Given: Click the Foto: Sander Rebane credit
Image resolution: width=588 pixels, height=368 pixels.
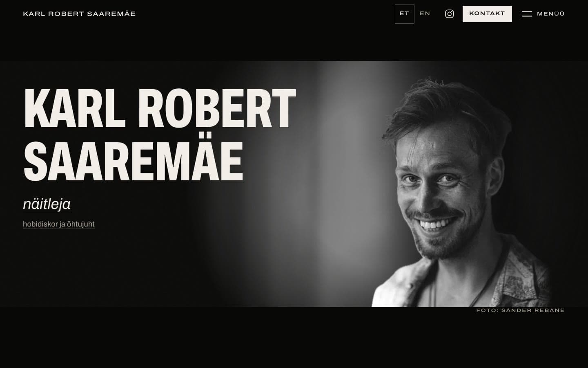Looking at the screenshot, I should pos(520,310).
